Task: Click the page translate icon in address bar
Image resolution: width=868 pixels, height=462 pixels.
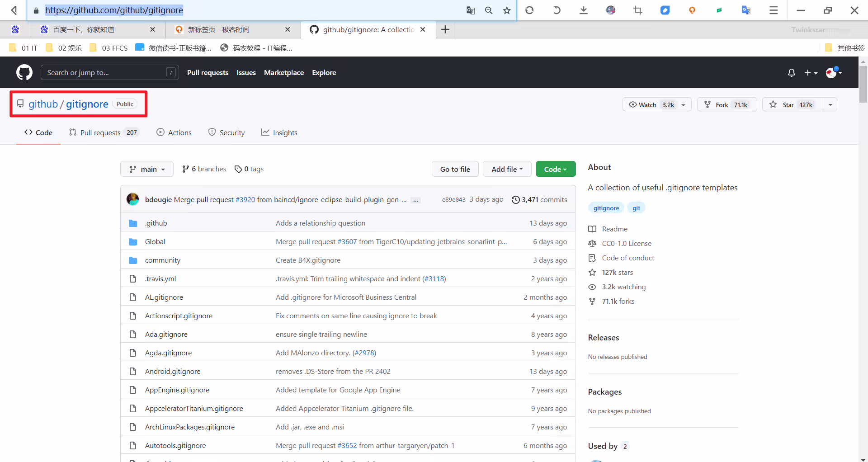Action: point(471,10)
